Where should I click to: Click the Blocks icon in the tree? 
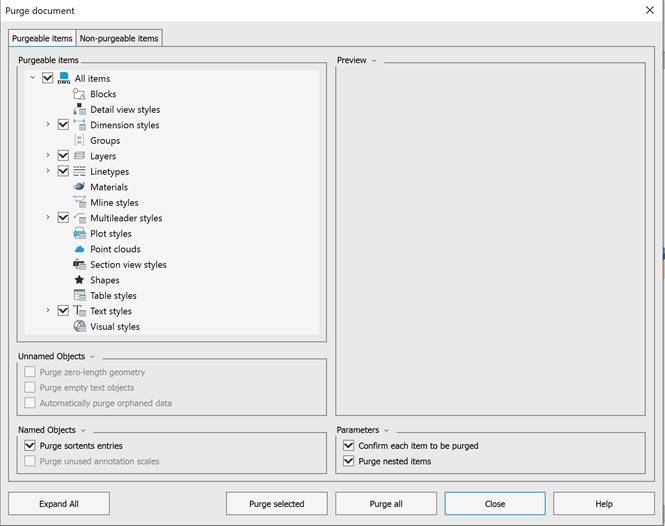click(x=79, y=94)
